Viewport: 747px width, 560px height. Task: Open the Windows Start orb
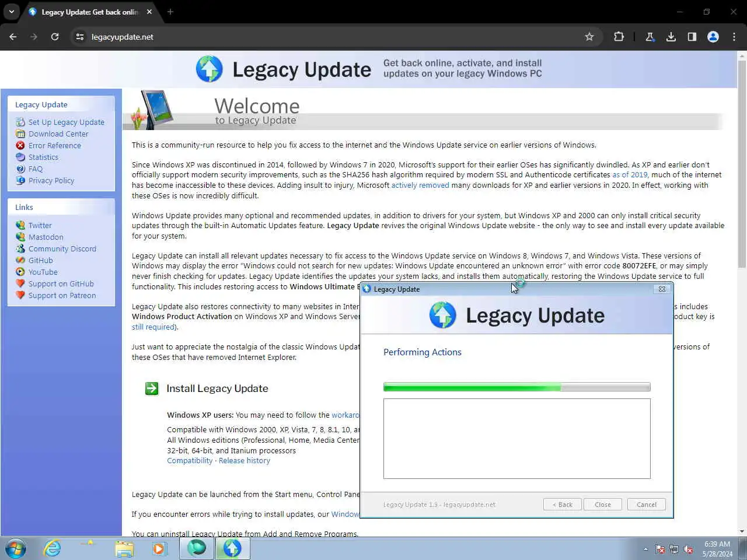(16, 548)
